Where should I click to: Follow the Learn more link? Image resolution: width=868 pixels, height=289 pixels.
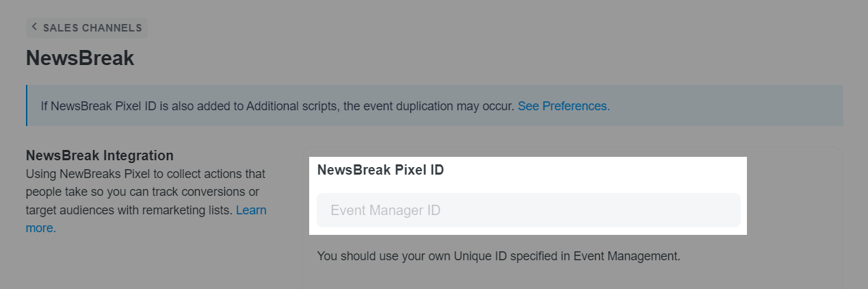(x=250, y=210)
